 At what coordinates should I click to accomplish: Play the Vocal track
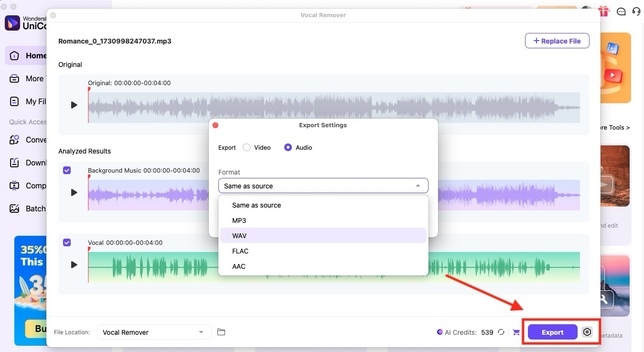pos(74,264)
